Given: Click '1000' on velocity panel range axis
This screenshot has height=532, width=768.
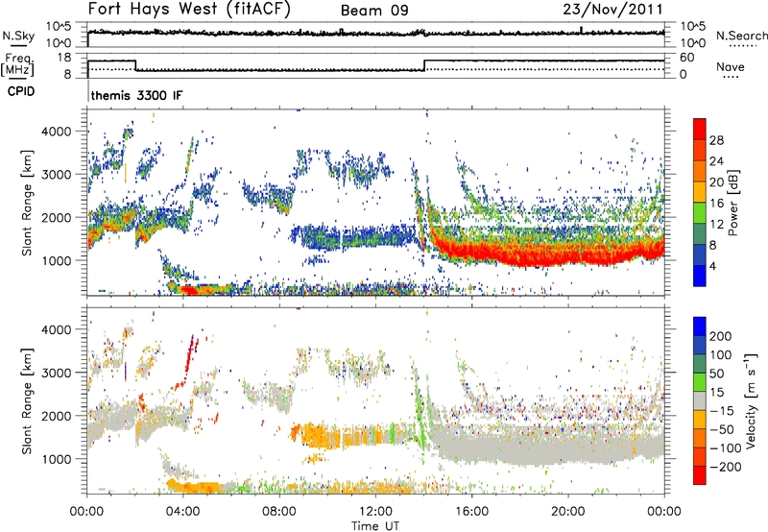Looking at the screenshot, I should point(59,459).
